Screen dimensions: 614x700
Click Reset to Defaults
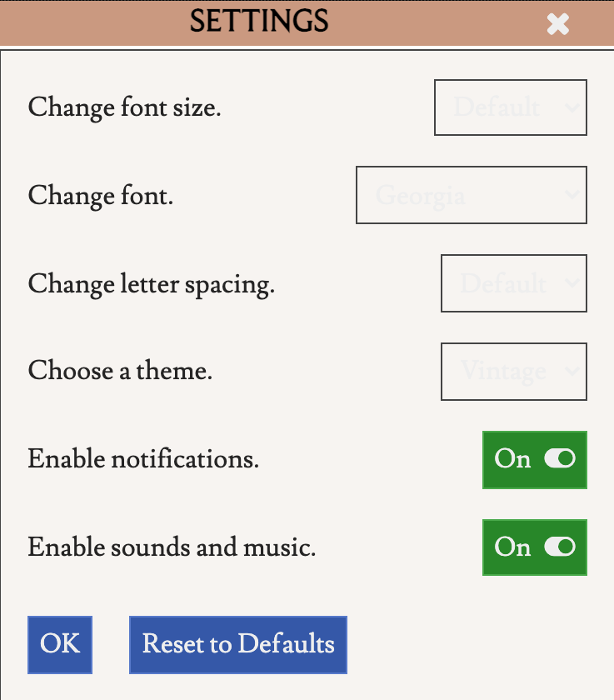click(x=237, y=644)
